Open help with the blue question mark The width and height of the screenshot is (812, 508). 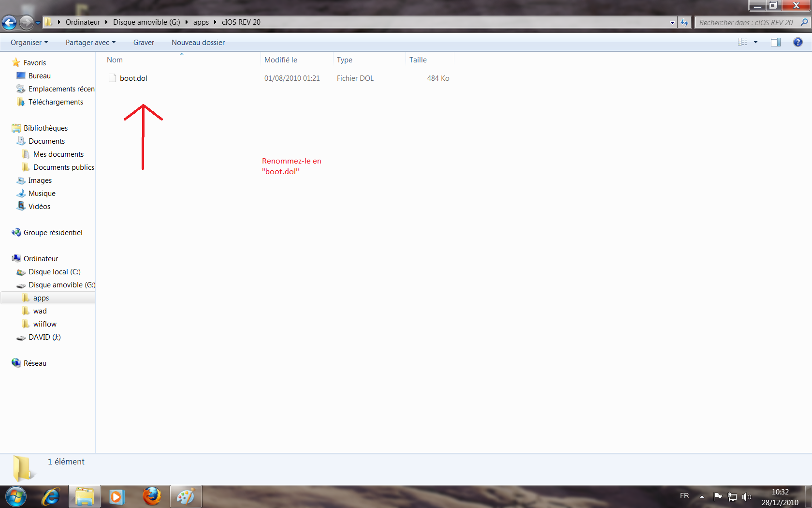[797, 43]
